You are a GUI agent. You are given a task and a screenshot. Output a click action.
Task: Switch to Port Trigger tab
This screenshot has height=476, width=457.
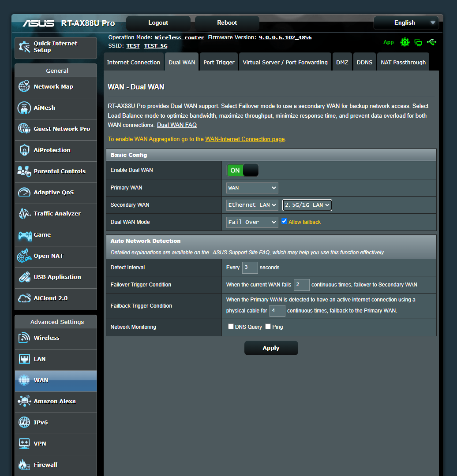pyautogui.click(x=219, y=62)
